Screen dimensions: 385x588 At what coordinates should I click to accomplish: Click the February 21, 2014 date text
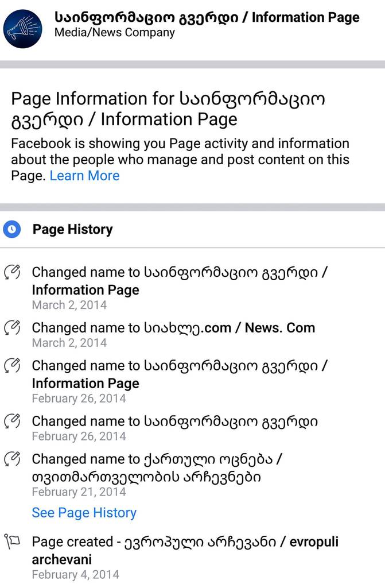coord(79,492)
